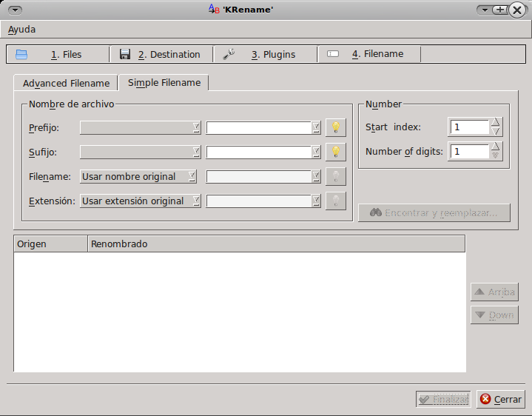The width and height of the screenshot is (532, 416).
Task: Expand the Extensión custom text combo arrow
Action: pos(316,201)
